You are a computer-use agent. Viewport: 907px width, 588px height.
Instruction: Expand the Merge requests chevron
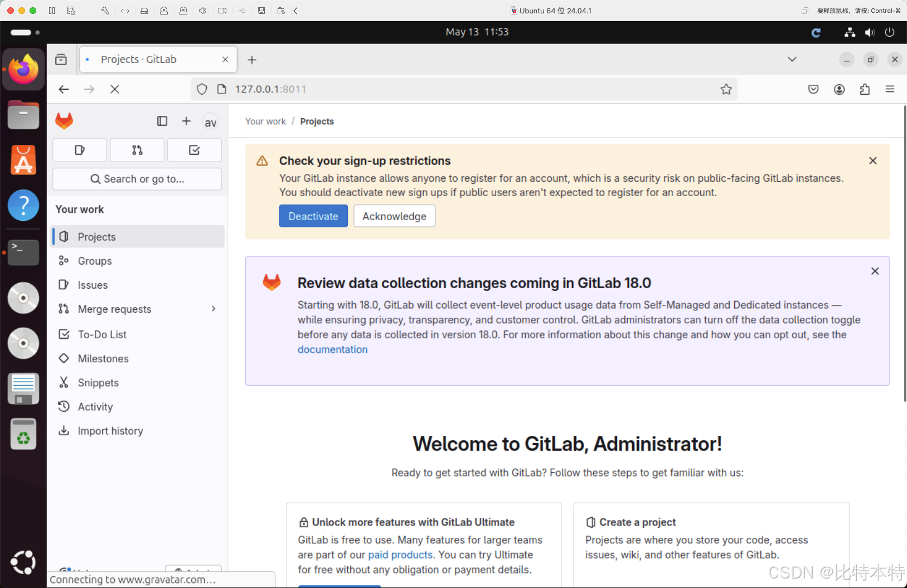pyautogui.click(x=213, y=309)
